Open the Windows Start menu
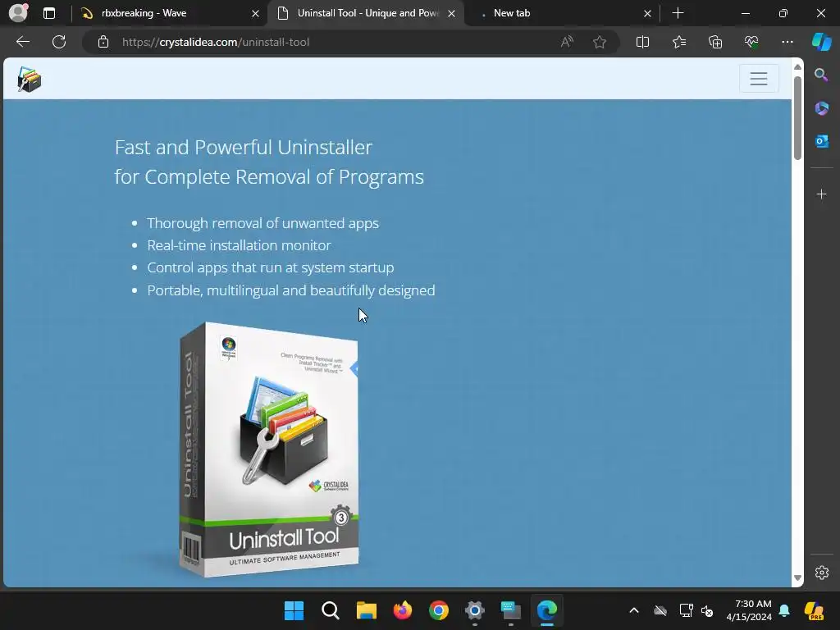 pos(294,610)
